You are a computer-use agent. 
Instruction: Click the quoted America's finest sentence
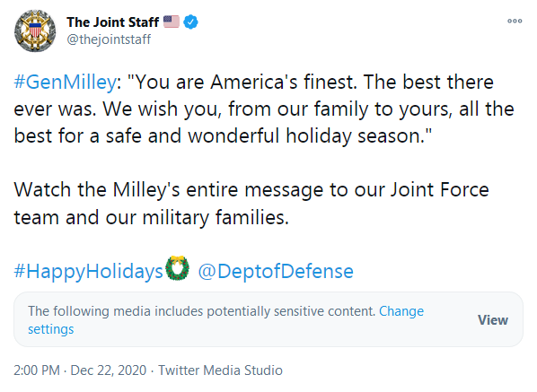click(x=242, y=83)
